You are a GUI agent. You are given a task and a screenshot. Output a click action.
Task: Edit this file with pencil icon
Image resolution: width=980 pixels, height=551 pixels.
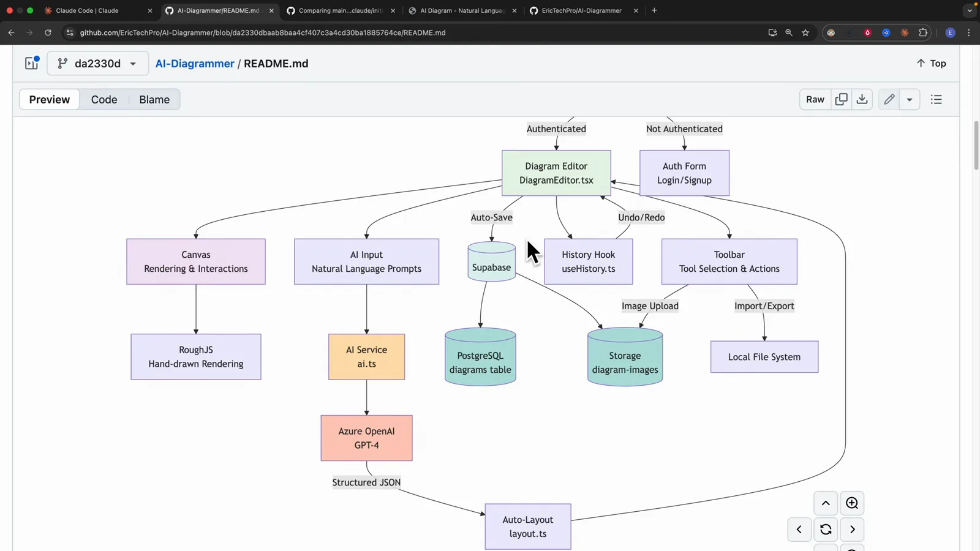click(889, 99)
